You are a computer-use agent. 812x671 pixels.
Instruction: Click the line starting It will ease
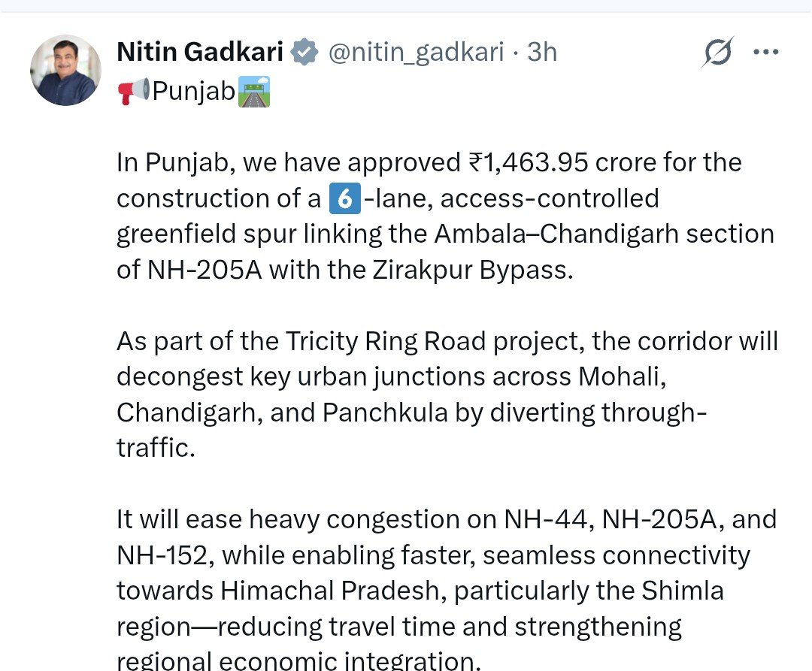447,519
